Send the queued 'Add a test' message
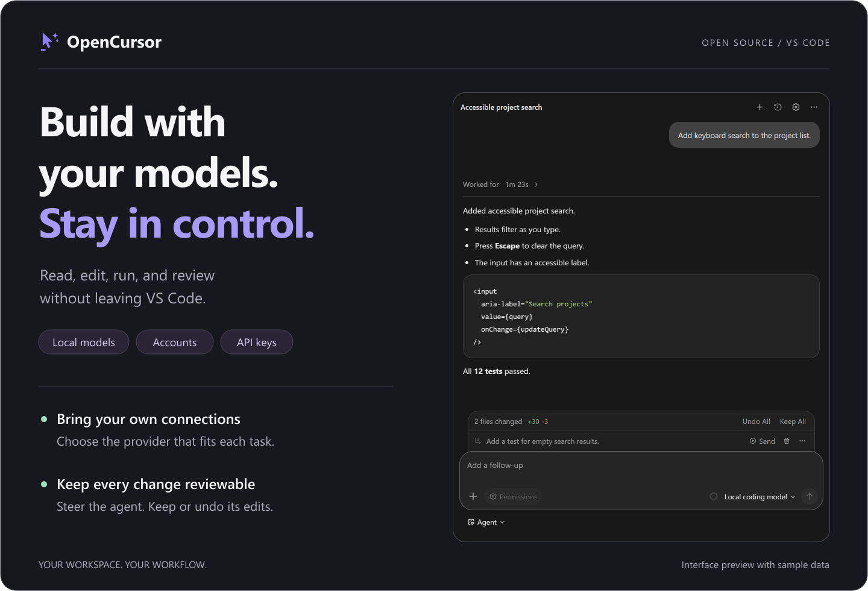Viewport: 868px width, 591px height. coord(763,441)
